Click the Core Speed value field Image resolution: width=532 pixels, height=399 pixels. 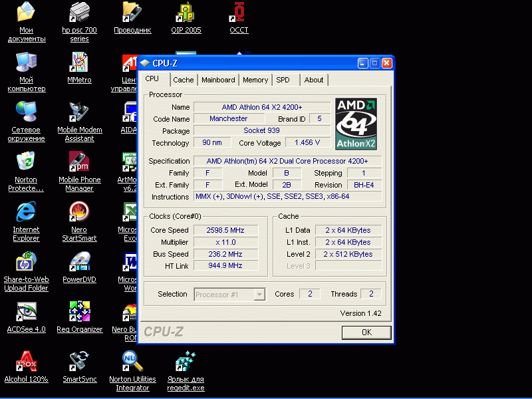pyautogui.click(x=226, y=230)
